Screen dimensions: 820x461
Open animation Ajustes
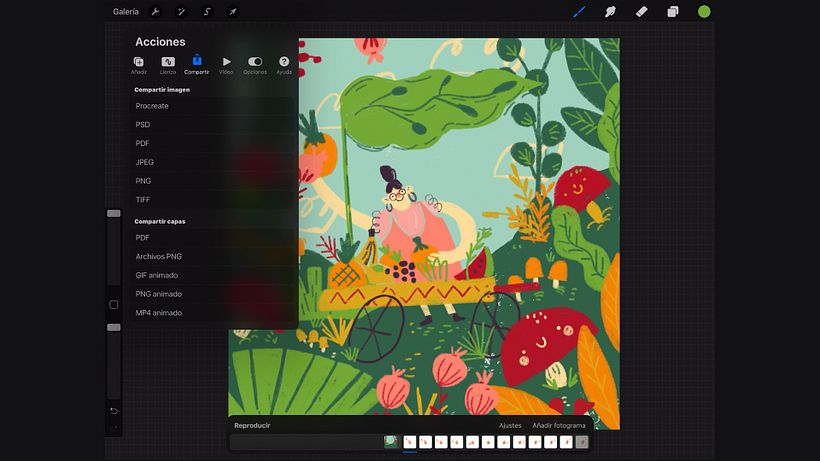coord(510,425)
